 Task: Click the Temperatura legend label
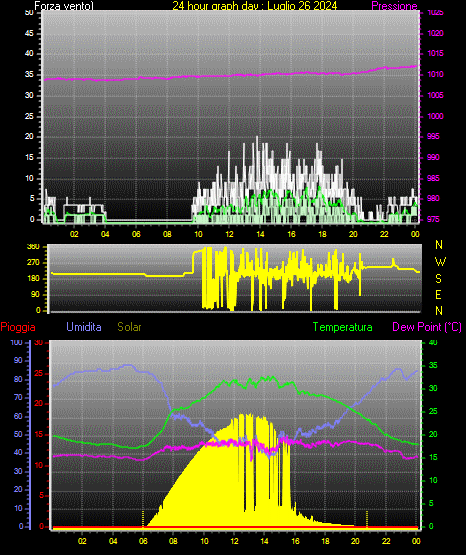[x=342, y=327]
